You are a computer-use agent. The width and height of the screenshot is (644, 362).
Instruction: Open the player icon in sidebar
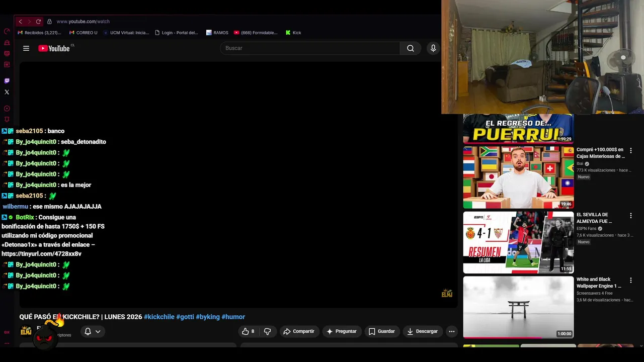tap(7, 109)
